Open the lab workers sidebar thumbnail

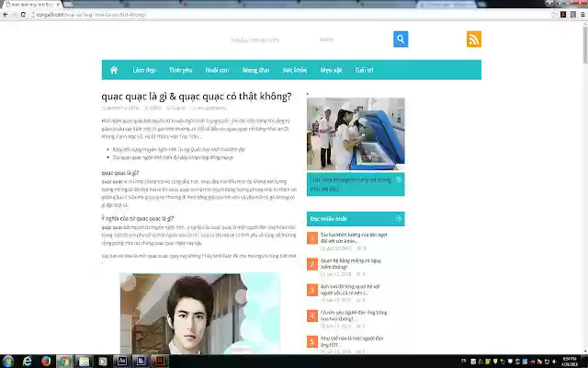[x=356, y=134]
